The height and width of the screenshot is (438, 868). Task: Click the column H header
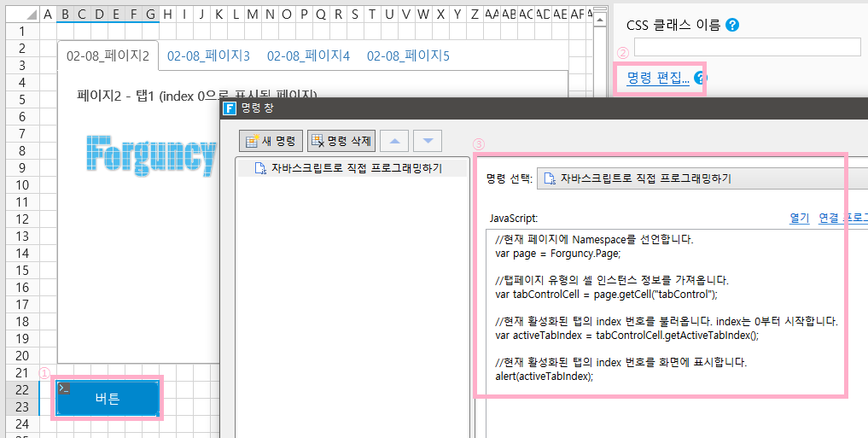[x=167, y=14]
